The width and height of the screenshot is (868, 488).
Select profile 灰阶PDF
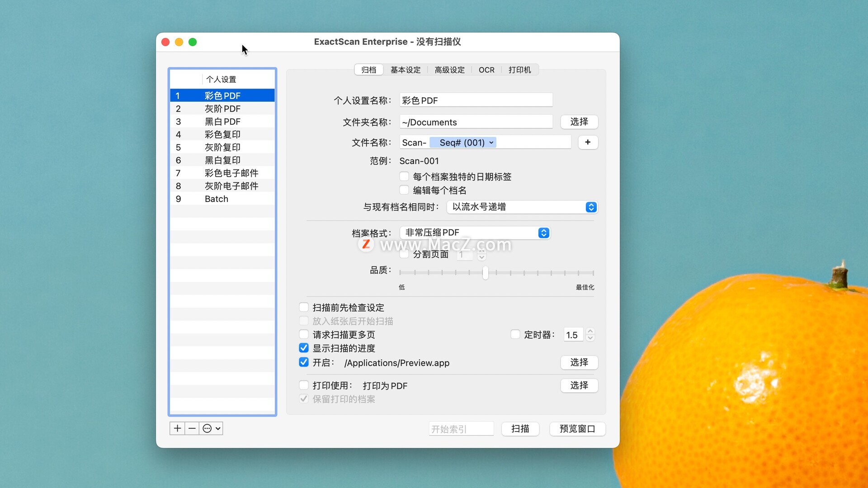[222, 108]
